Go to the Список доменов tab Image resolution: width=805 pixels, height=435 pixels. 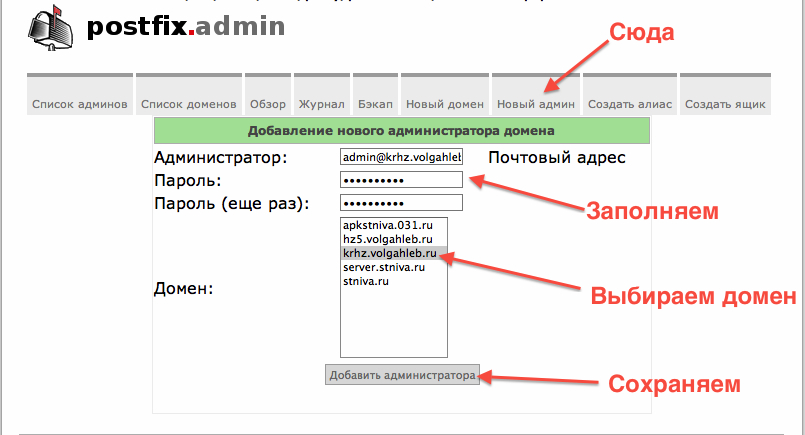(189, 104)
